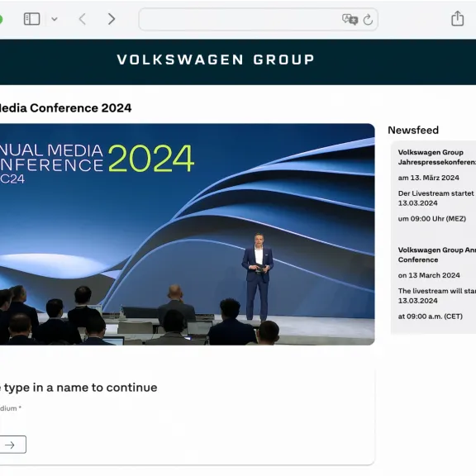Click 'type in a name to continue' heading
Image resolution: width=476 pixels, height=476 pixels.
click(80, 388)
